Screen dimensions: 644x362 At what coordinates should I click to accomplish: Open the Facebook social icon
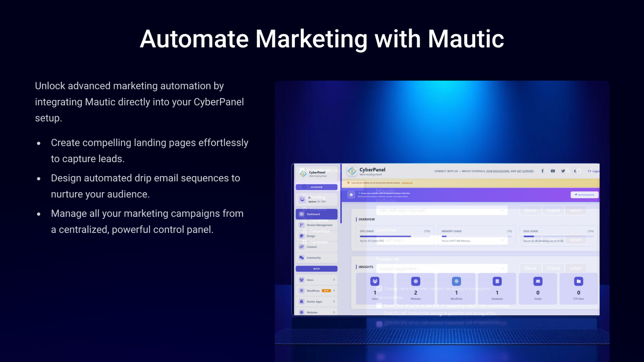[x=542, y=171]
